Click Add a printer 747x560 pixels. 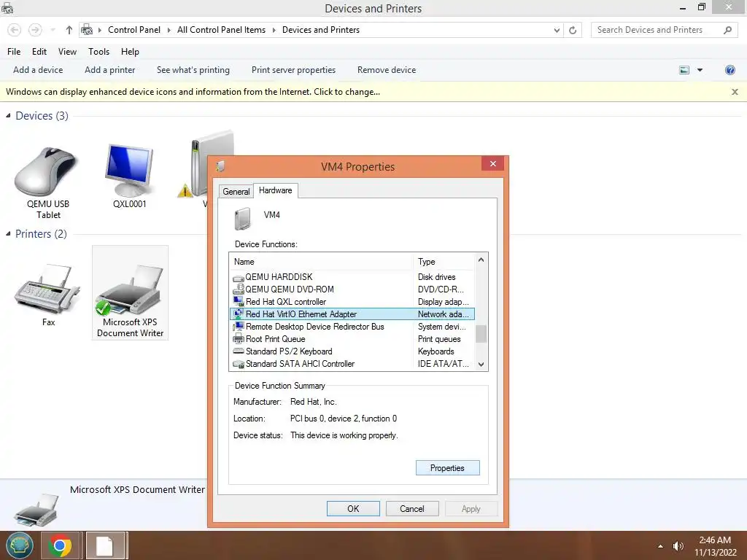click(x=109, y=70)
